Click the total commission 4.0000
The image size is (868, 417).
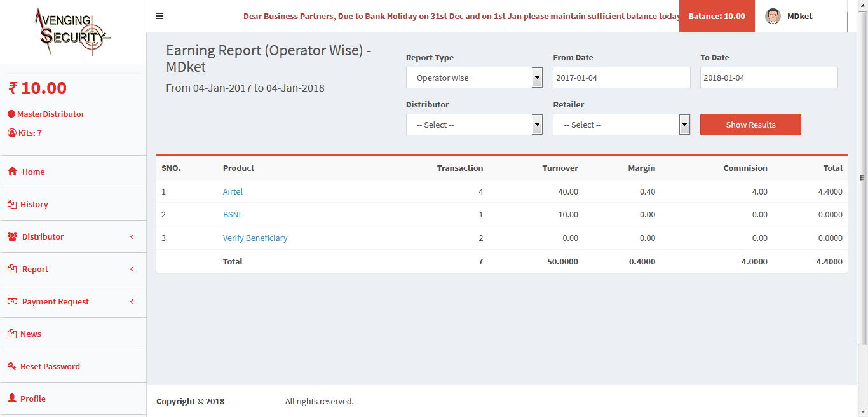point(754,261)
